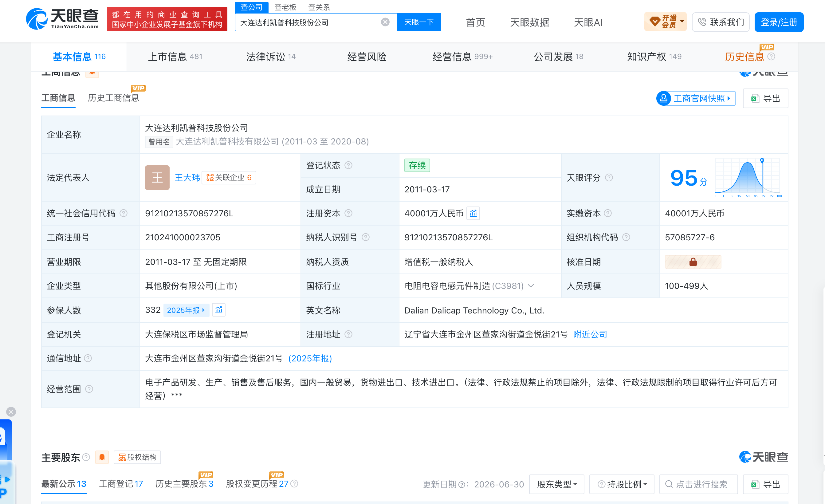The height and width of the screenshot is (504, 825).
Task: Open the 持股比例 dropdown
Action: point(621,484)
